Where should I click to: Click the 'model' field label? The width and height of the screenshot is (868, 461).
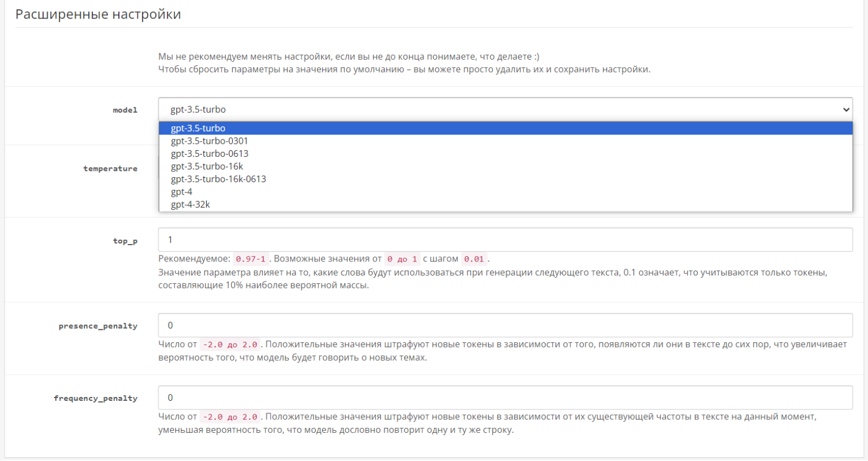point(125,110)
